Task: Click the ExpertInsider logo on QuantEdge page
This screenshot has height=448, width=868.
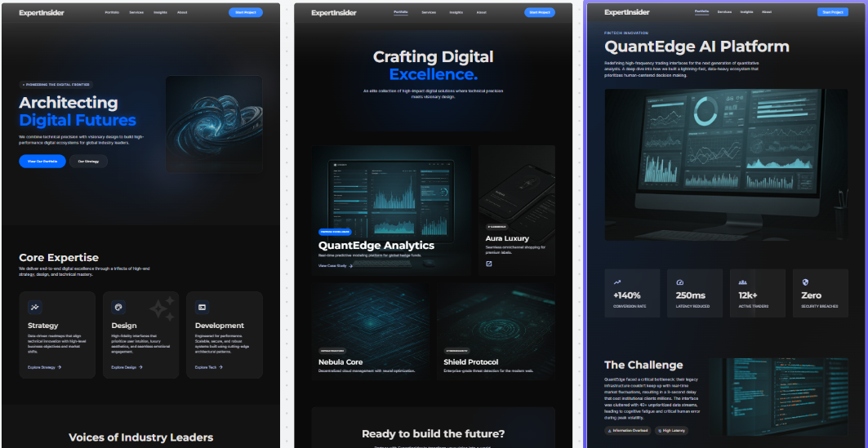Action: 626,11
